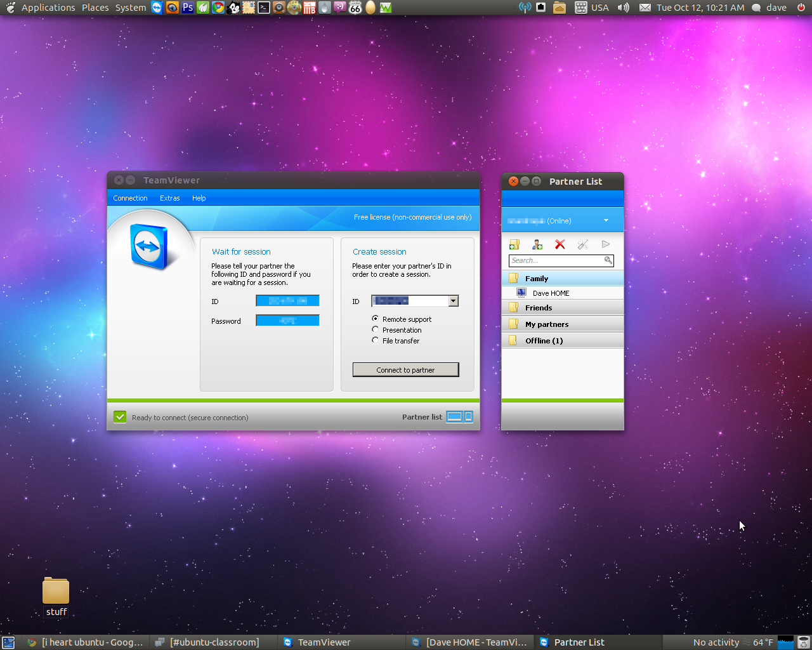Image resolution: width=812 pixels, height=650 pixels.
Task: Click the volume icon in the system tray
Action: 624,8
